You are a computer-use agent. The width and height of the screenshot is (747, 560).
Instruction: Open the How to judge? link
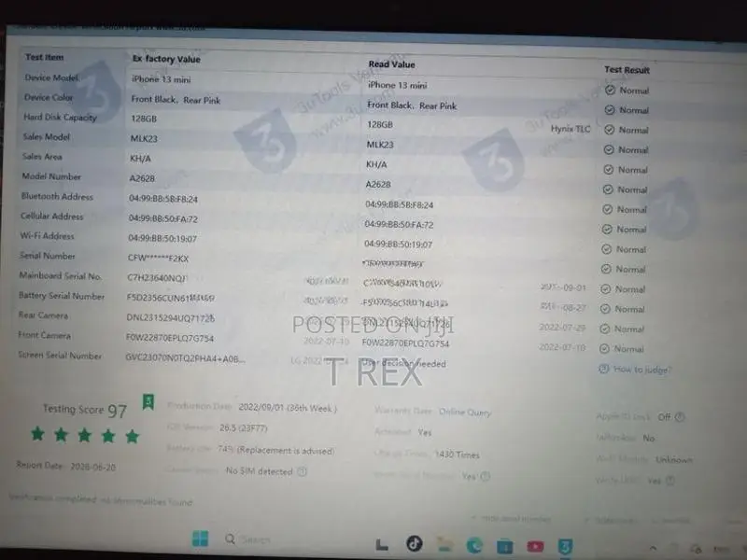(x=641, y=370)
